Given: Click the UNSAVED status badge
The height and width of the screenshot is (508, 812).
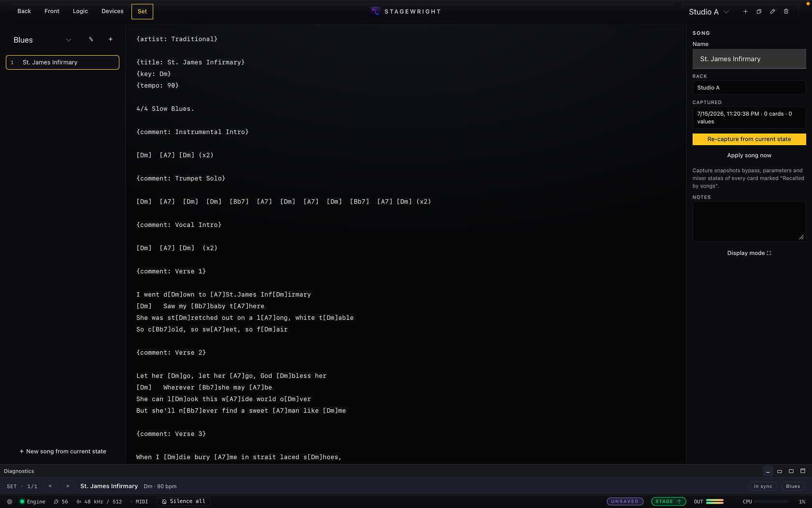Looking at the screenshot, I should pos(625,502).
